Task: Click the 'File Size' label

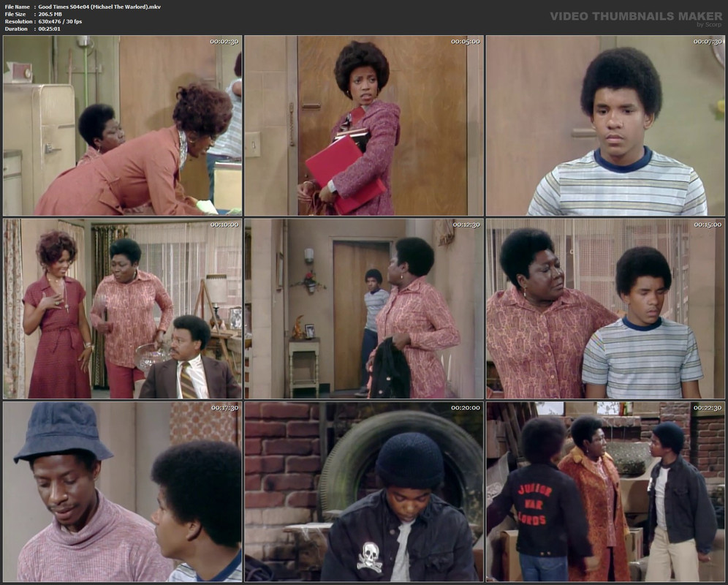Action: tap(15, 15)
